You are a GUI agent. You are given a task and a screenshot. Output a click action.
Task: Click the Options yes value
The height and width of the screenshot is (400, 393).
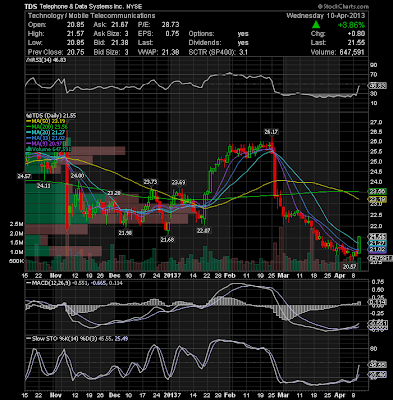[243, 34]
